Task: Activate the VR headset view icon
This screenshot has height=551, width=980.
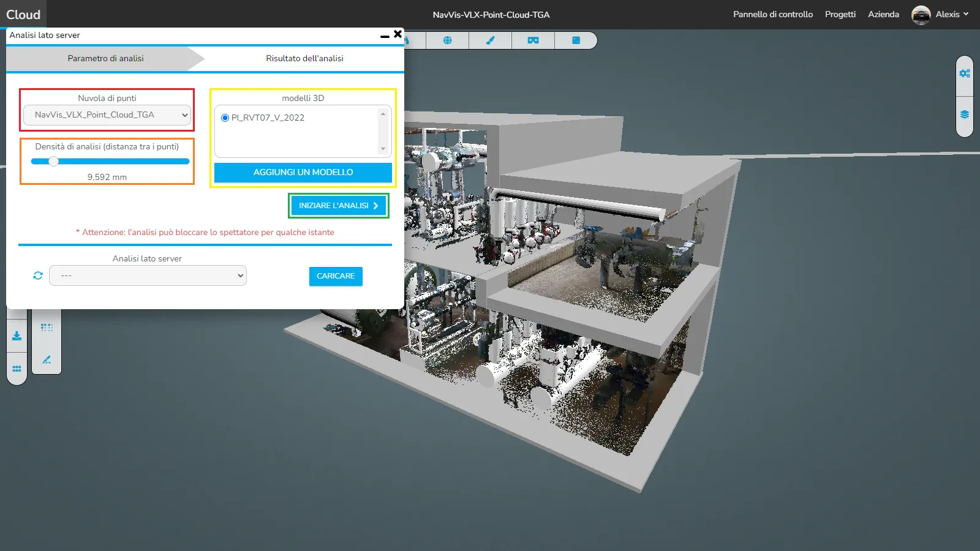Action: [x=533, y=40]
